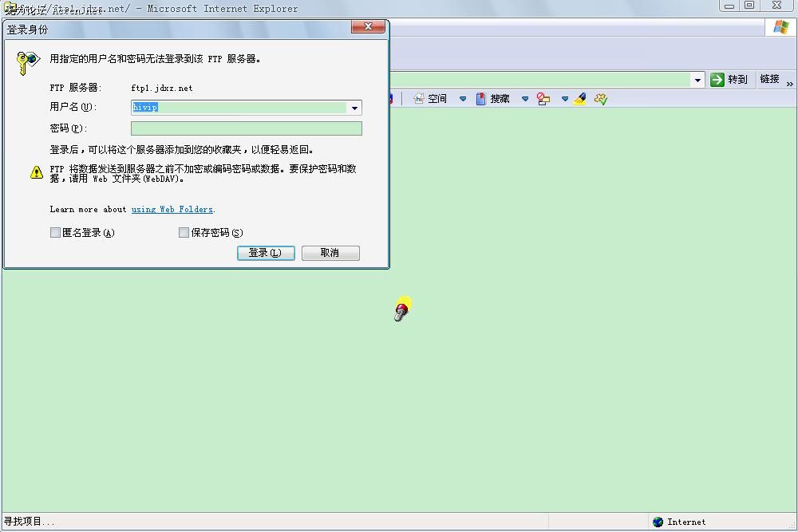The width and height of the screenshot is (798, 532).
Task: Open the 搜藏 bookmark icon
Action: [x=480, y=99]
